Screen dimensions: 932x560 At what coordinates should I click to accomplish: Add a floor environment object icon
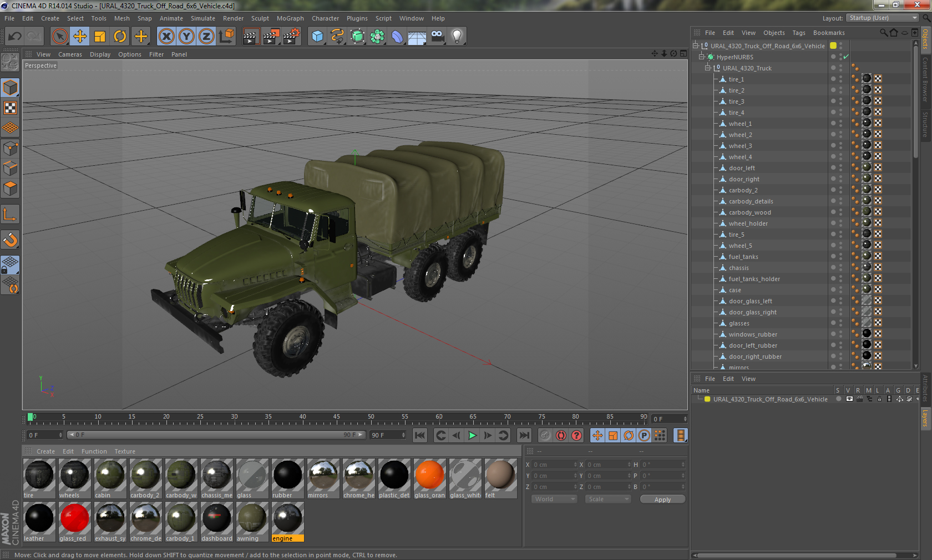(417, 37)
